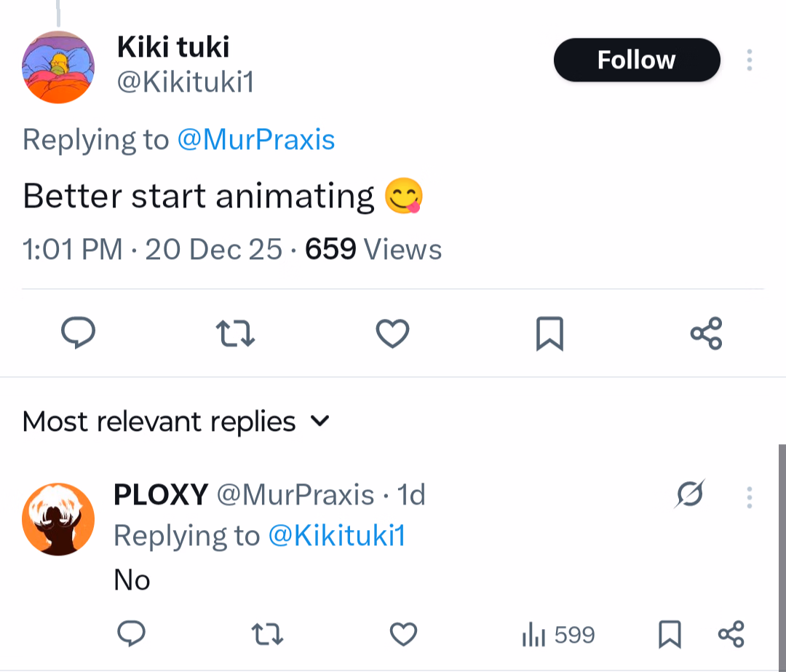Follow the Kiki tuki account
The height and width of the screenshot is (672, 786).
click(636, 60)
